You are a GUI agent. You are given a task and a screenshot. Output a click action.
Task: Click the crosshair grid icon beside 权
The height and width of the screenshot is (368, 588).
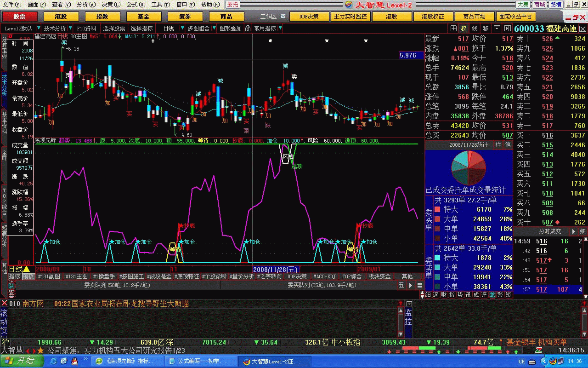(453, 29)
